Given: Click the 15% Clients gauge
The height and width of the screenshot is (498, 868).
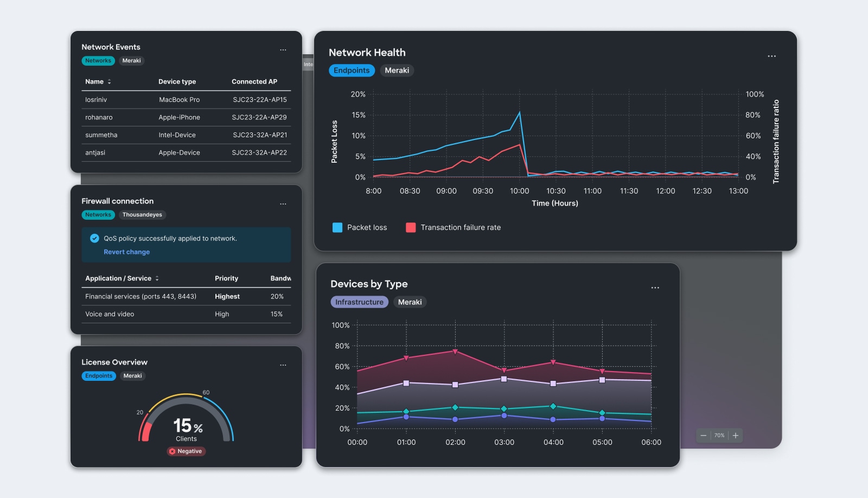Looking at the screenshot, I should (x=186, y=418).
